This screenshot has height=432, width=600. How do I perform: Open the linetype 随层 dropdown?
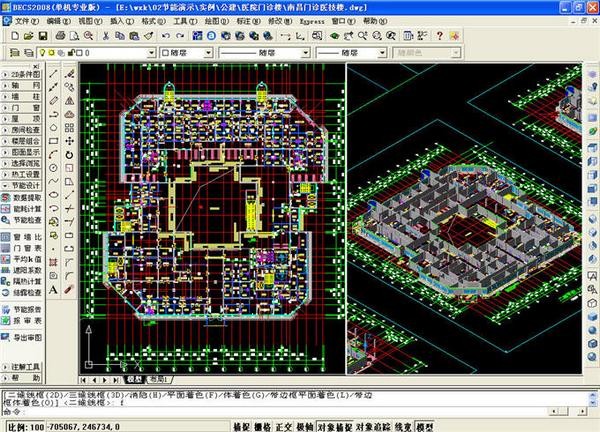[x=305, y=53]
